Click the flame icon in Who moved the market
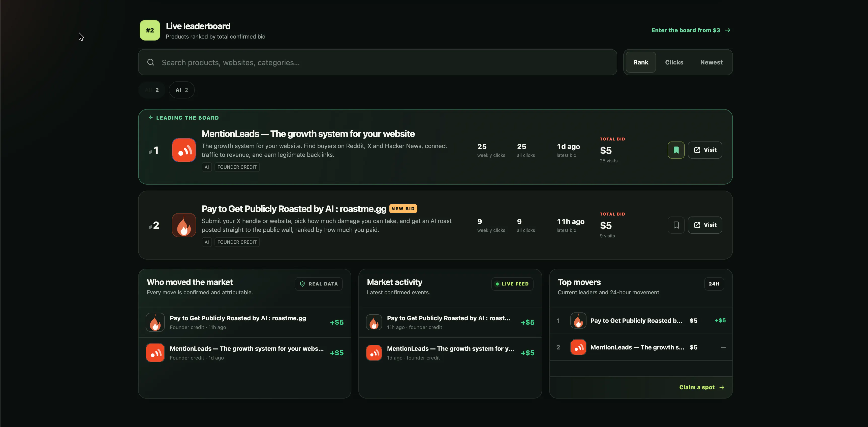The image size is (868, 427). (x=155, y=322)
